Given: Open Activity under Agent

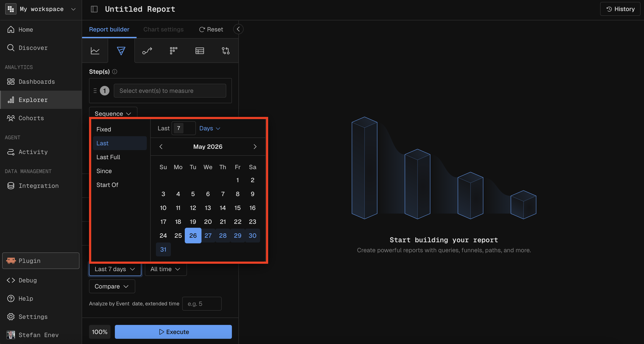Looking at the screenshot, I should tap(41, 152).
